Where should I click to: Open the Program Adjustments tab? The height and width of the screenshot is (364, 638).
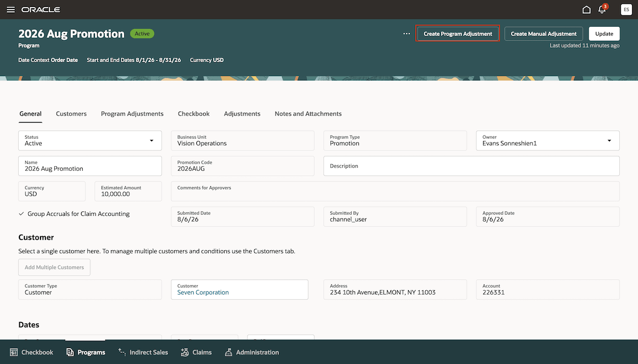point(132,114)
